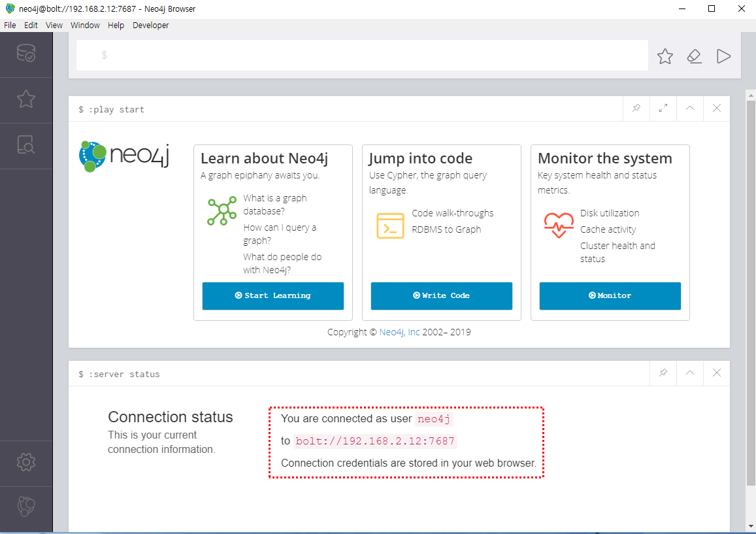Collapse the :server status frame

click(690, 373)
